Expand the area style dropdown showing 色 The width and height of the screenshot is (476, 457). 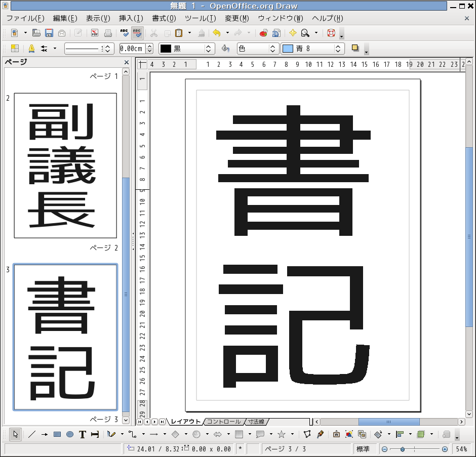point(273,49)
